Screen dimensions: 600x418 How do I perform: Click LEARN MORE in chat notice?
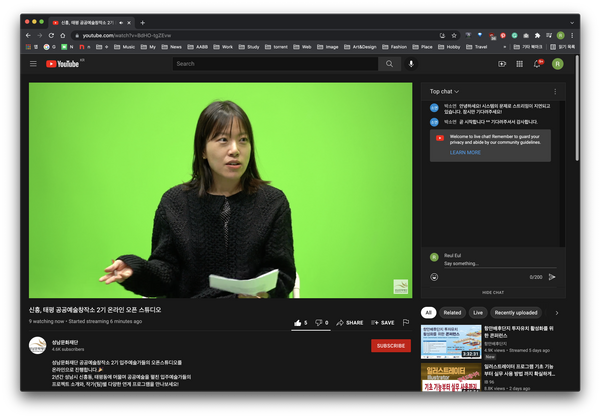(465, 152)
